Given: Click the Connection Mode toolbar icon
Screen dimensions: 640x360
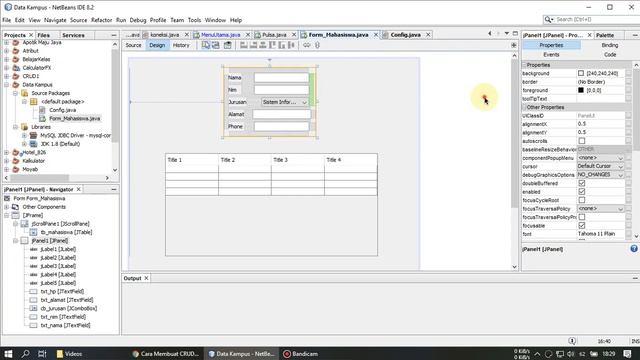Looking at the screenshot, I should click(216, 45).
